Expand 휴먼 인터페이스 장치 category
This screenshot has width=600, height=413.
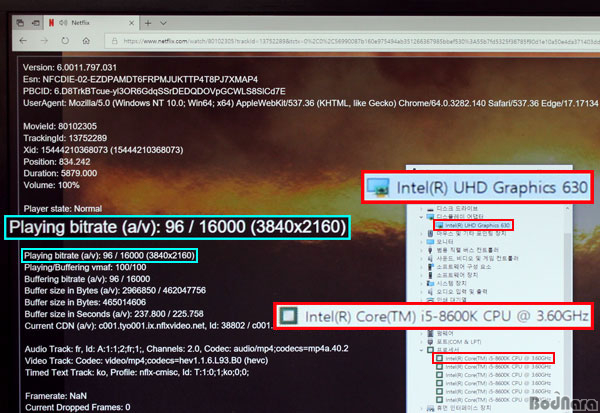click(x=422, y=408)
